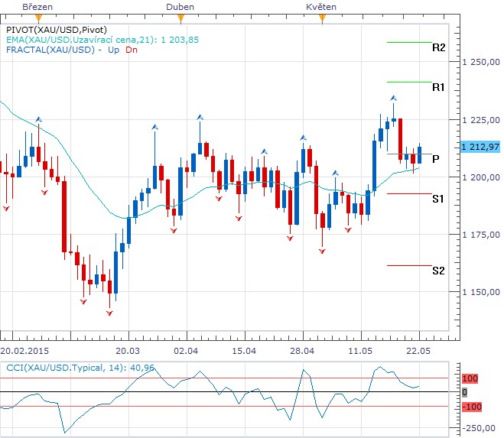Click the P pivot level label

tap(435, 159)
